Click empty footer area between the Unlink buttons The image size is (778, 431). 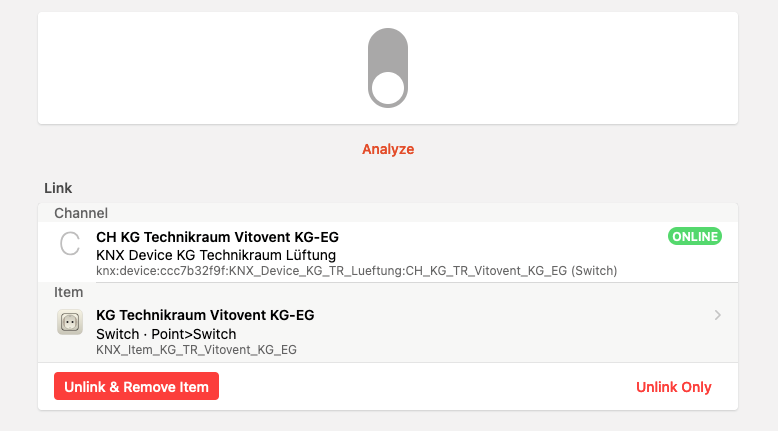tap(420, 387)
